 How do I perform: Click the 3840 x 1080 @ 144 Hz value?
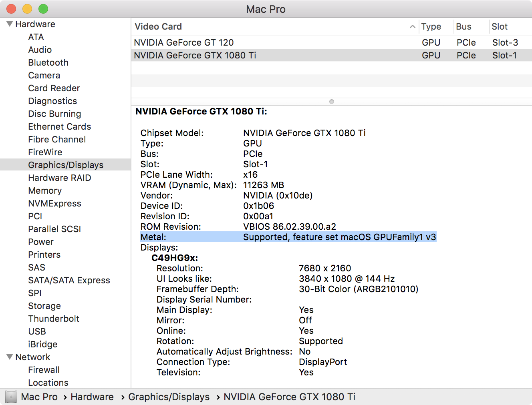pyautogui.click(x=347, y=279)
